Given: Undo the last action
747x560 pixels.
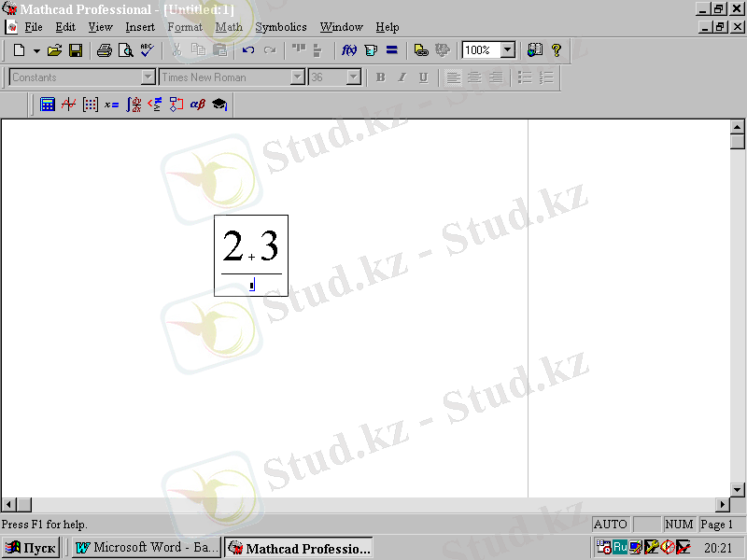Looking at the screenshot, I should click(247, 50).
